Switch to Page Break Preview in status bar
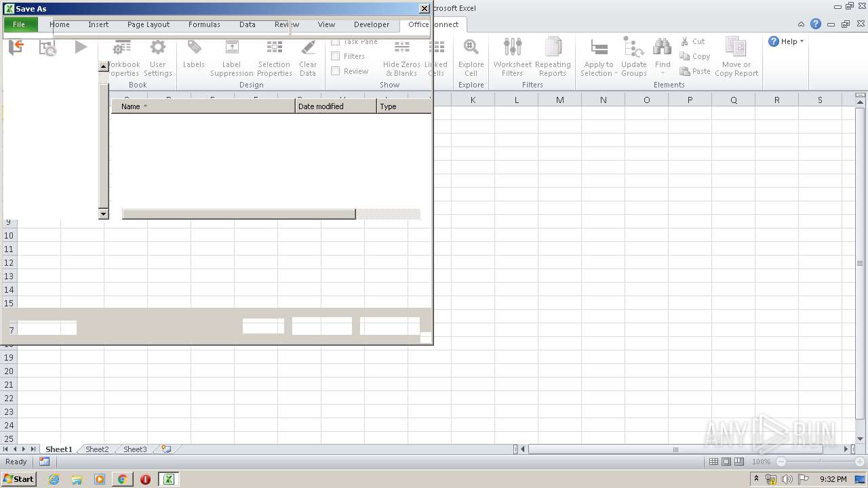The width and height of the screenshot is (868, 488). [x=739, y=462]
